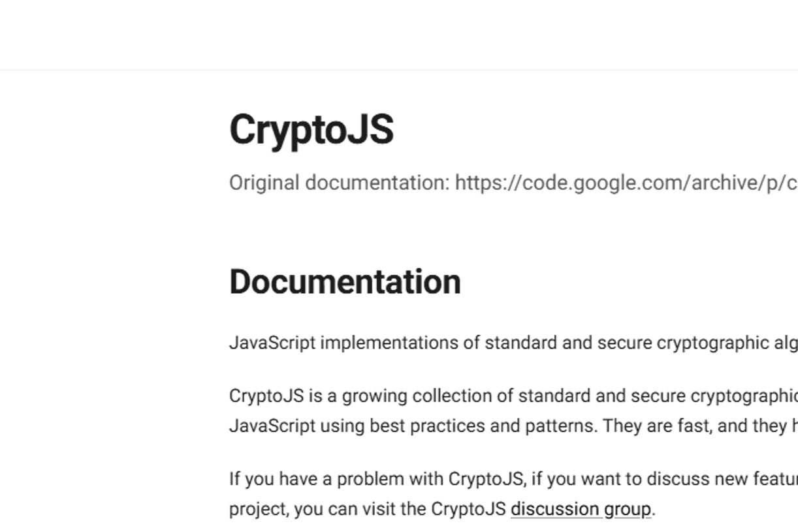Viewport: 798px width, 532px height.
Task: Click the 'Original documentation:' label text
Action: [340, 183]
